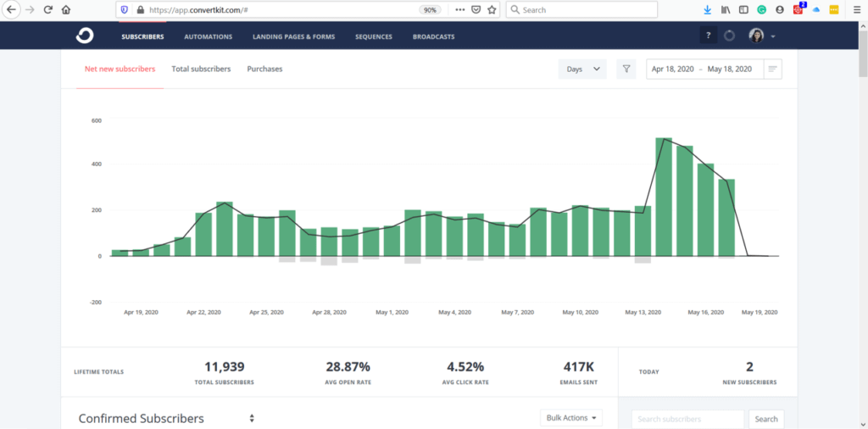
Task: Bookmark this page with star icon
Action: [x=492, y=10]
